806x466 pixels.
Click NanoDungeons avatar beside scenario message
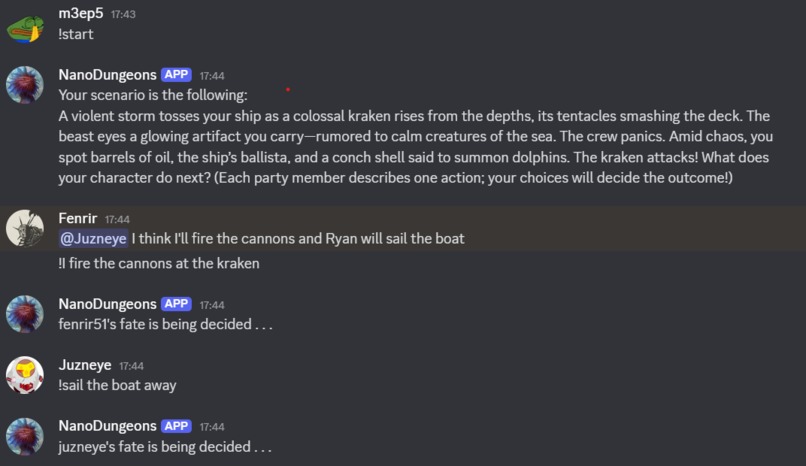25,85
